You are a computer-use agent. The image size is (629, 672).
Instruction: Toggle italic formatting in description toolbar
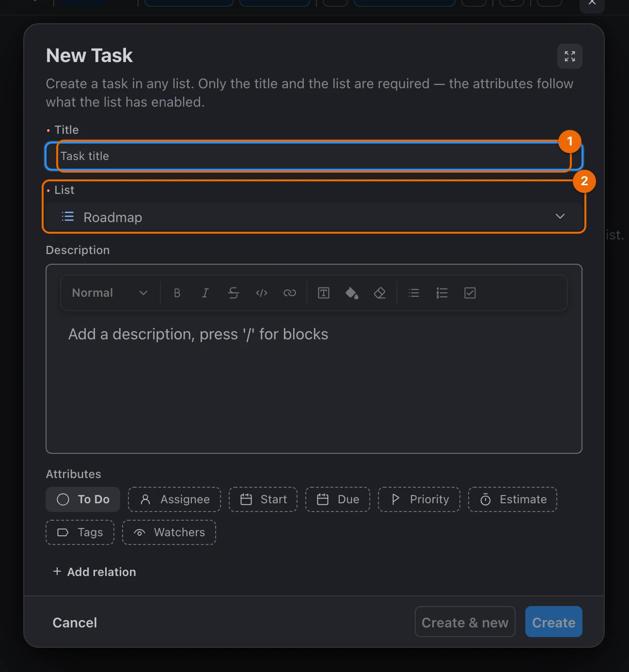(205, 293)
